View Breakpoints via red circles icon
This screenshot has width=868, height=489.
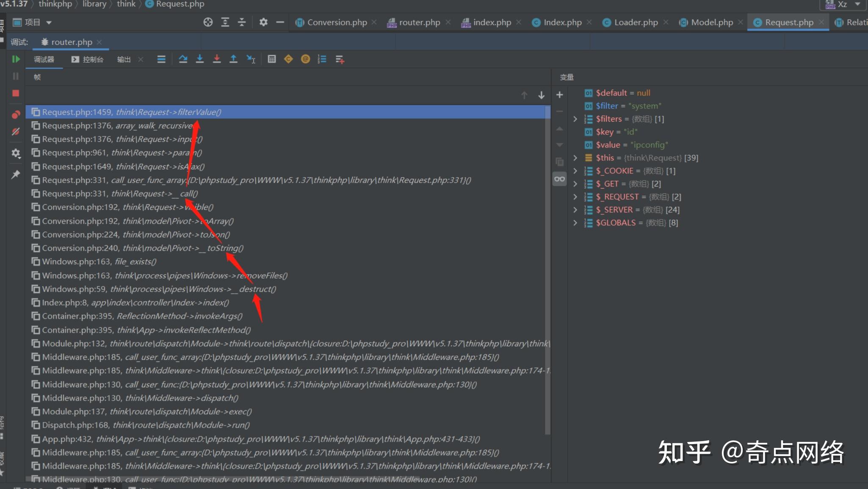tap(16, 114)
